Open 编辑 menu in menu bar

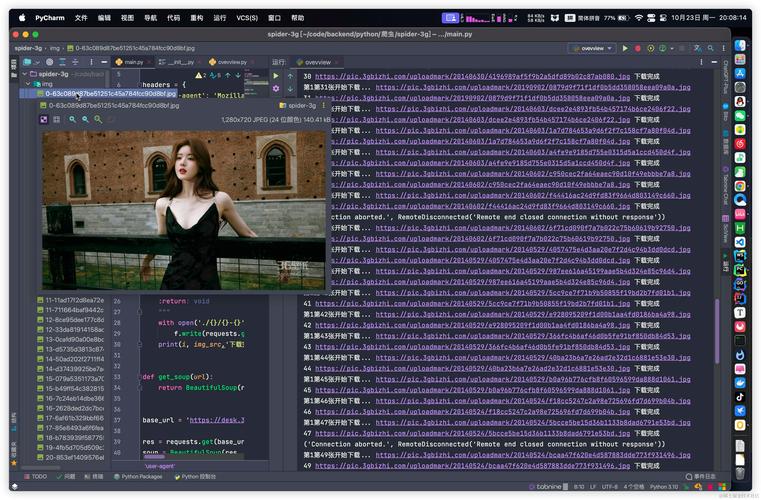coord(104,18)
